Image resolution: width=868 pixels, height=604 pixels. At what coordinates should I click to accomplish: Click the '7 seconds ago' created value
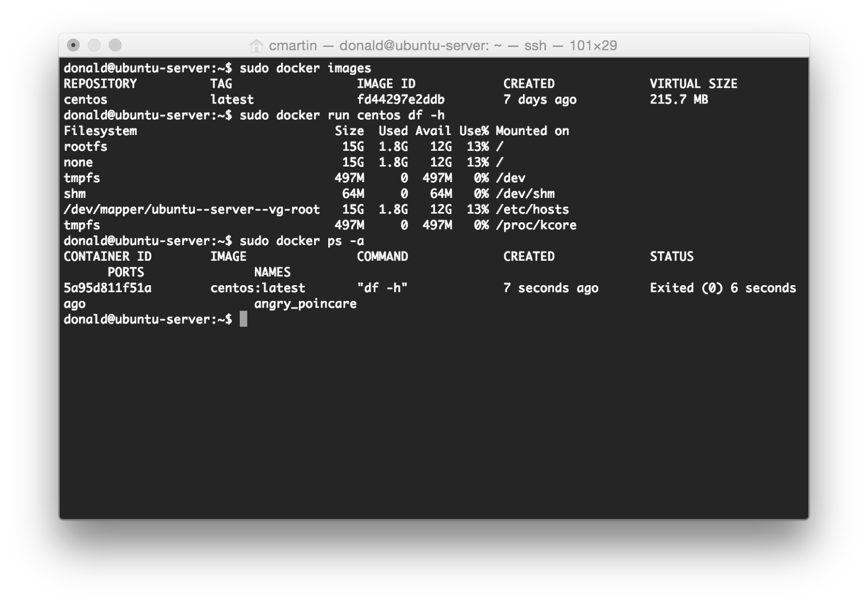point(551,288)
